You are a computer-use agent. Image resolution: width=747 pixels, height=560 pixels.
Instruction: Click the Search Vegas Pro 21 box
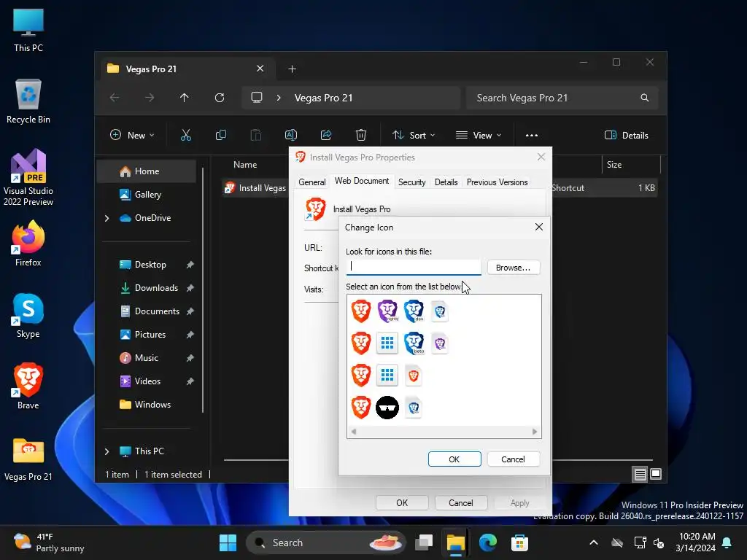click(x=562, y=98)
